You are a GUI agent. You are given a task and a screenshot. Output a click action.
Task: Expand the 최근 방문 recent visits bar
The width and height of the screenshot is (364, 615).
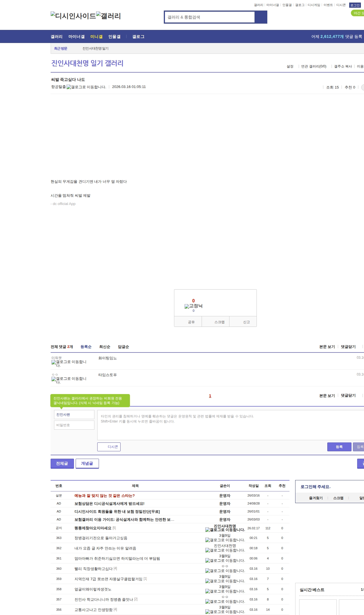[61, 48]
